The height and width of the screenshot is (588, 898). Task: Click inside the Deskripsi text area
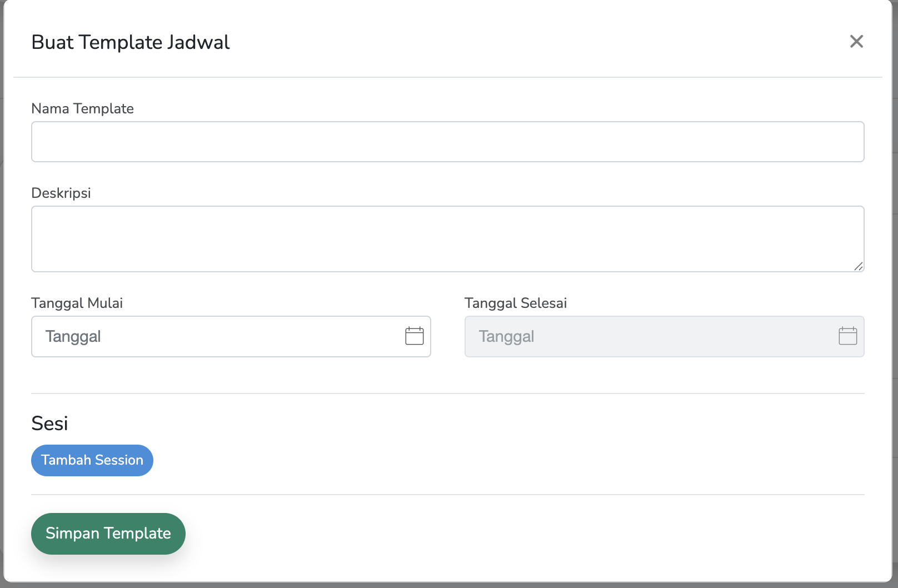coord(447,239)
